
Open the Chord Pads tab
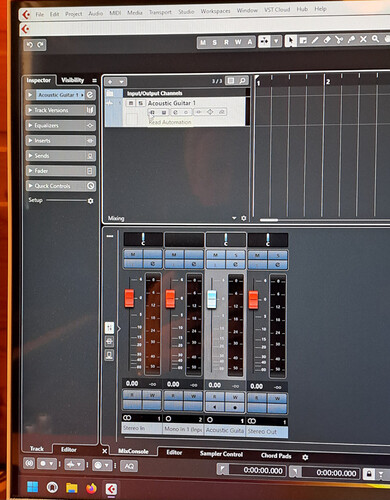276,455
